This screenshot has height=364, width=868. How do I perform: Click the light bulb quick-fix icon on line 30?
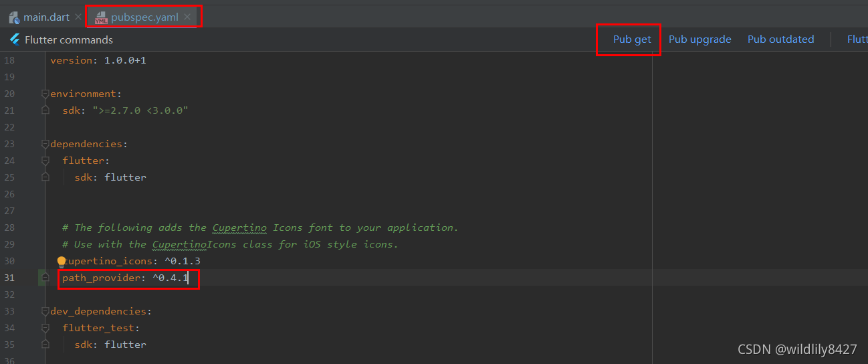coord(62,261)
